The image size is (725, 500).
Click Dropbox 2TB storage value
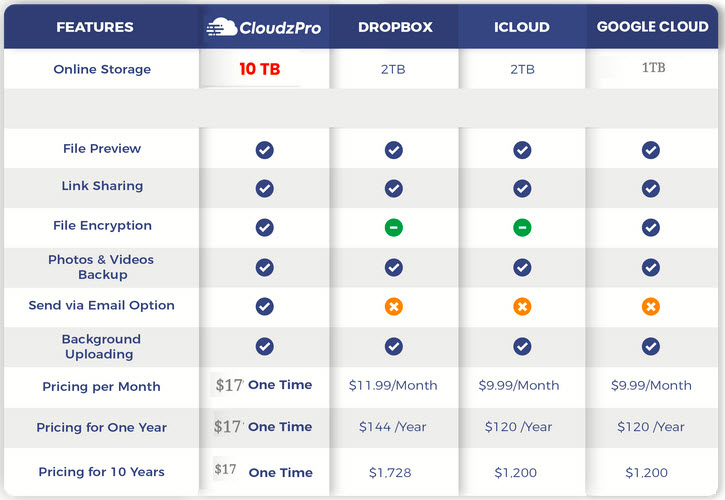pos(393,69)
